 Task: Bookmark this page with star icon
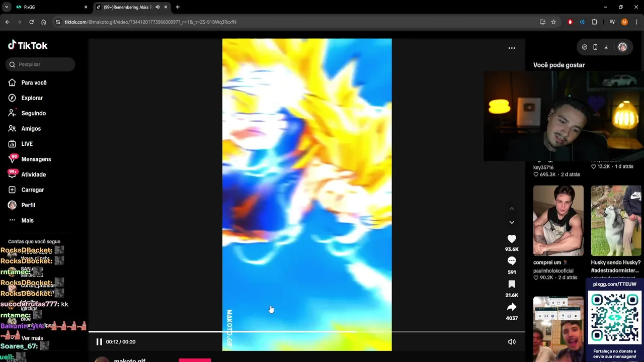553,22
